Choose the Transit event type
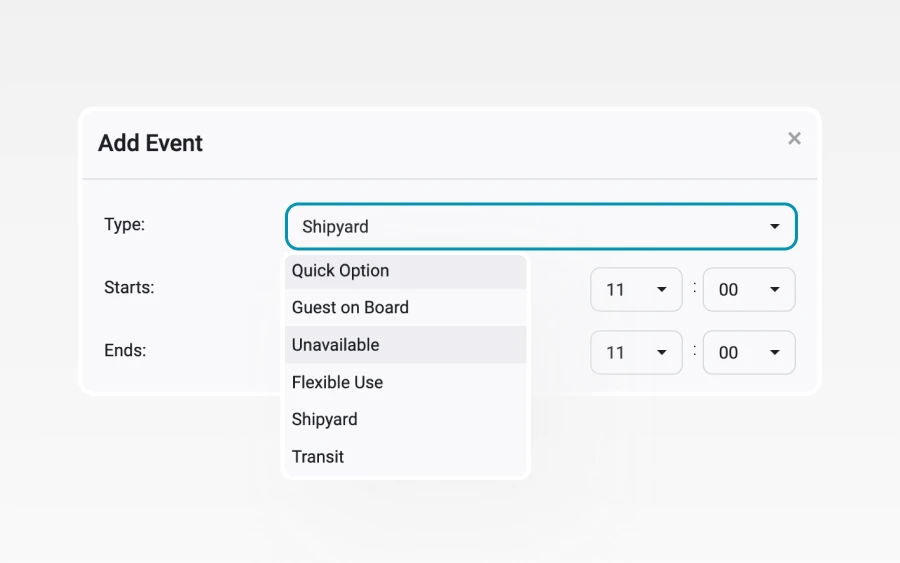 (x=405, y=457)
